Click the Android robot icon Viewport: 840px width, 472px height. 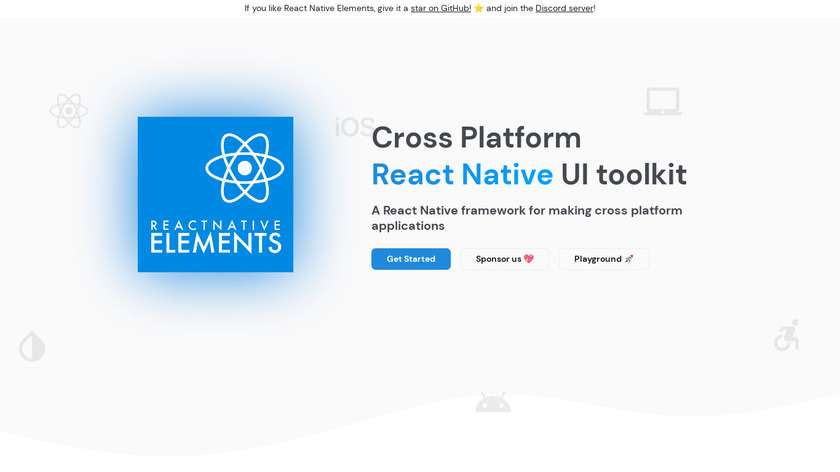tap(493, 402)
